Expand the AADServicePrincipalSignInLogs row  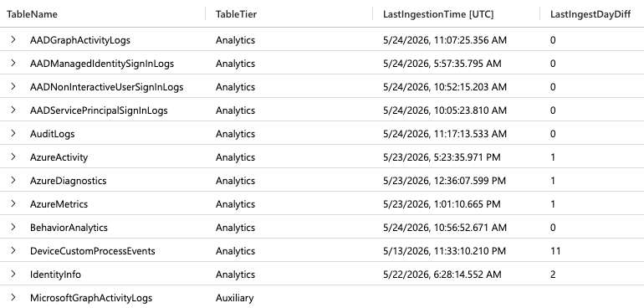pos(13,110)
